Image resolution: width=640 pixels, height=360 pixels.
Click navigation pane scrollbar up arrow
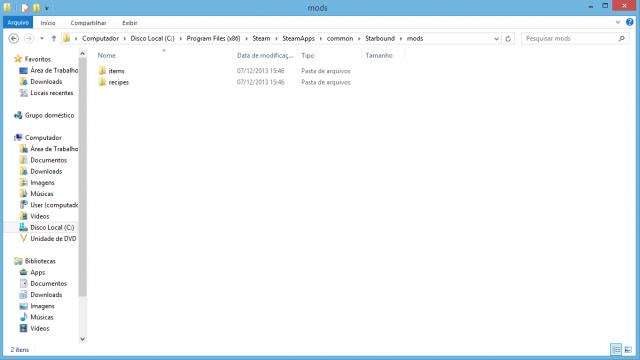pos(82,53)
